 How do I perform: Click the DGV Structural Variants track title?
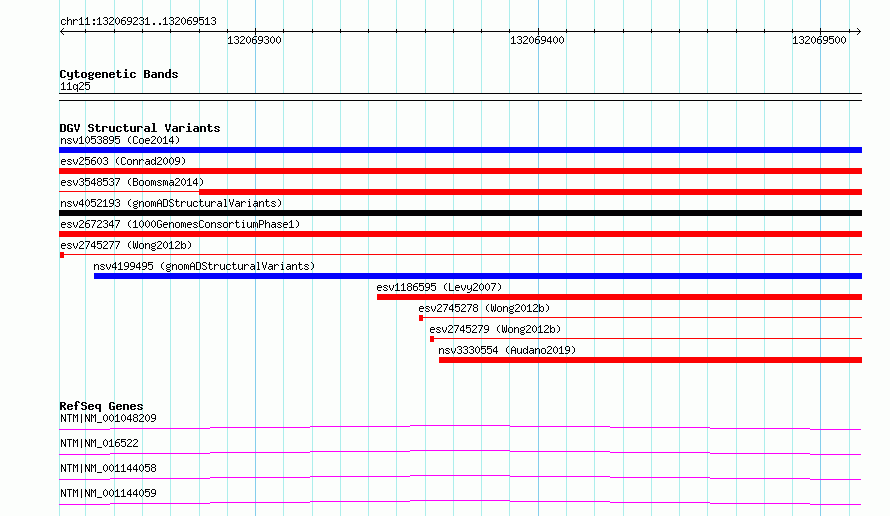pos(140,128)
